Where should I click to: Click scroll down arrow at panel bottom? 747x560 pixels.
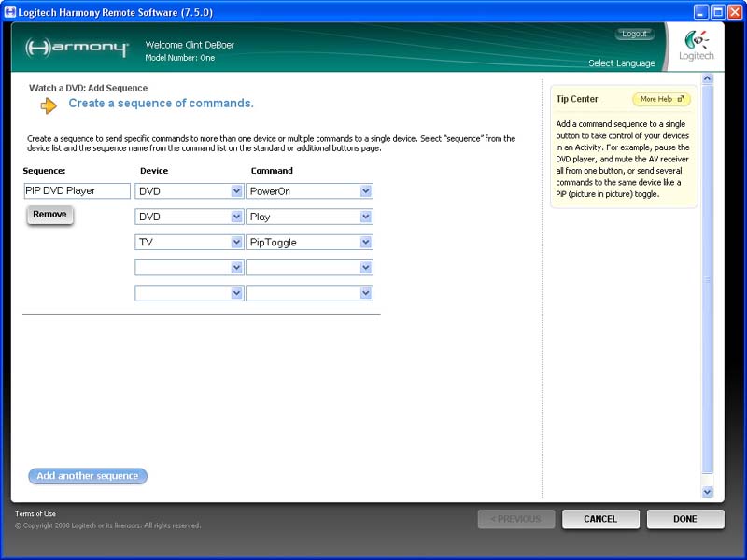(x=707, y=492)
